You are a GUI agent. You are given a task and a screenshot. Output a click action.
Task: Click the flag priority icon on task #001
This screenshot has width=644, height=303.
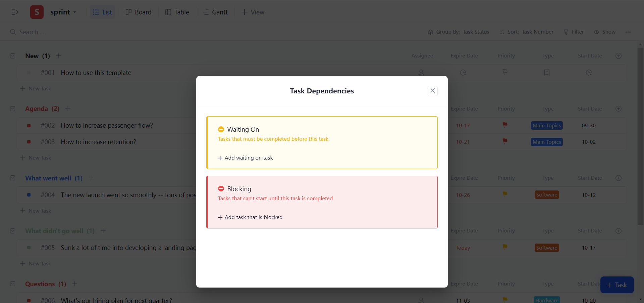pos(505,73)
